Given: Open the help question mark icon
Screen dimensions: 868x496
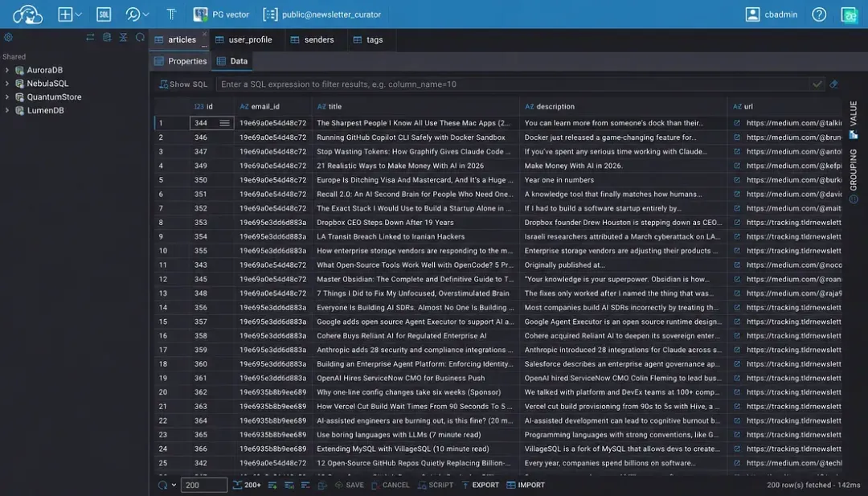Looking at the screenshot, I should 819,14.
